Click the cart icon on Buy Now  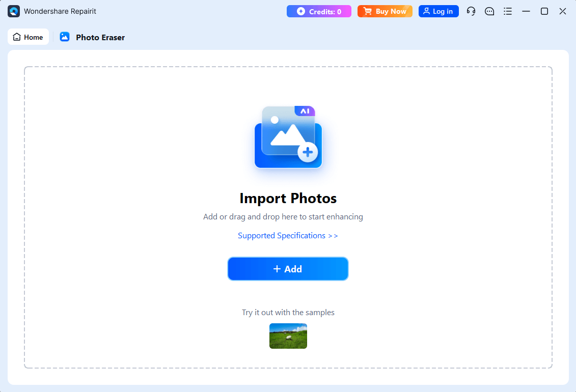pos(369,11)
